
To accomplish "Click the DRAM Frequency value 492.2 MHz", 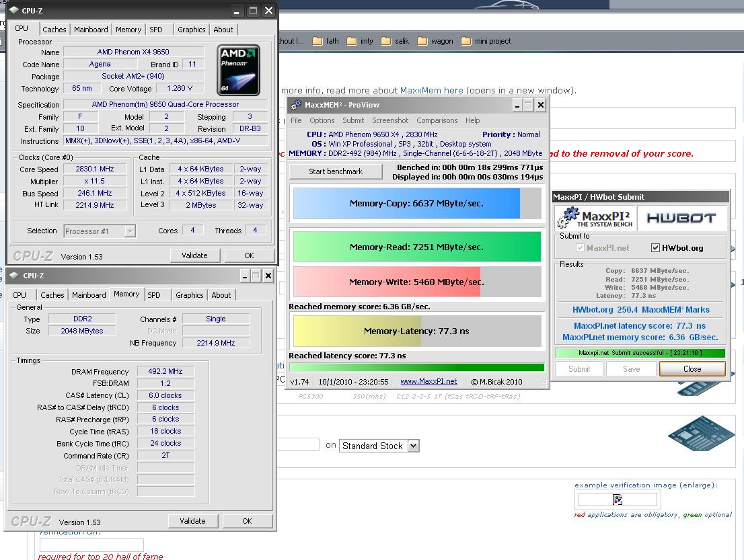I will pyautogui.click(x=165, y=371).
